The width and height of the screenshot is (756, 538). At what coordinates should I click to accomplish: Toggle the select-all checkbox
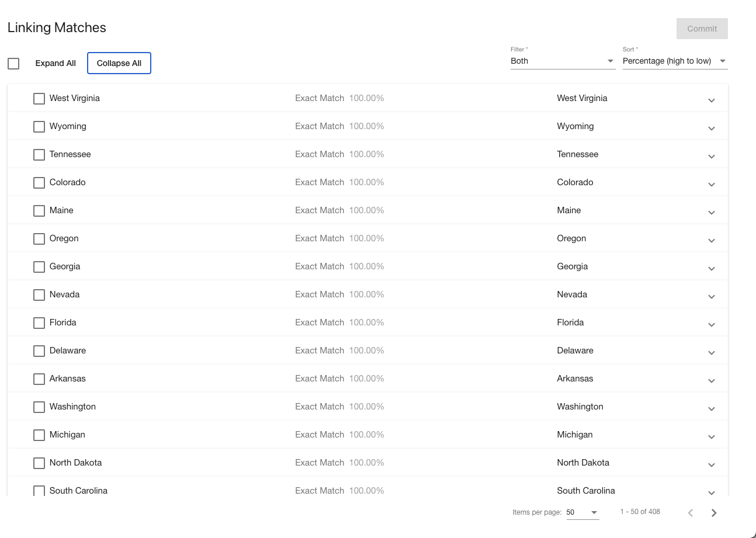[13, 64]
